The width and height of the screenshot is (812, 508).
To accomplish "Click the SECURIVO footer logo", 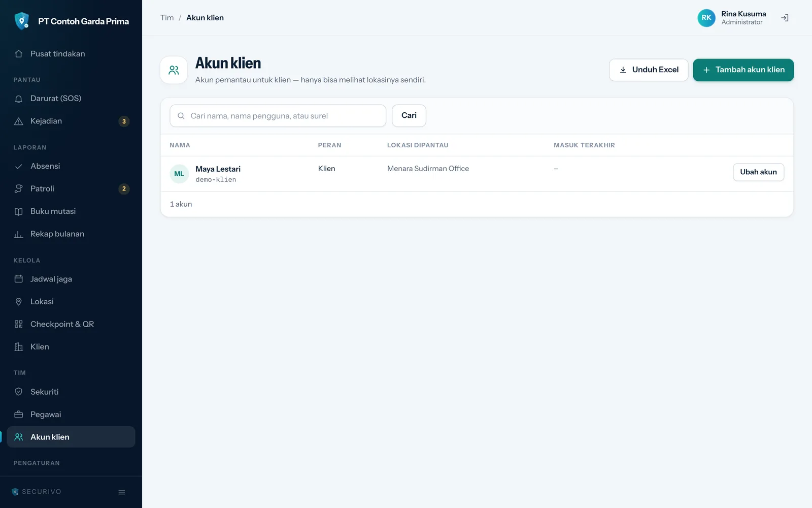I will (37, 492).
